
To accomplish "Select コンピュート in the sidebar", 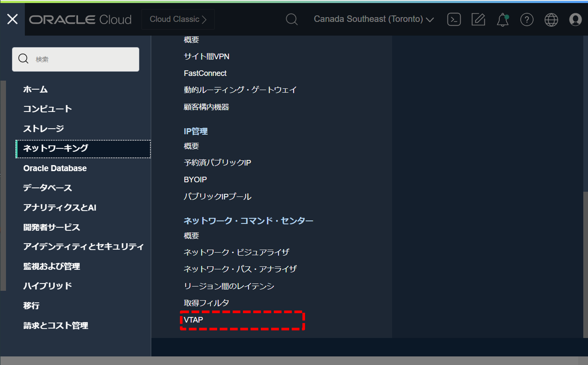I will 47,109.
